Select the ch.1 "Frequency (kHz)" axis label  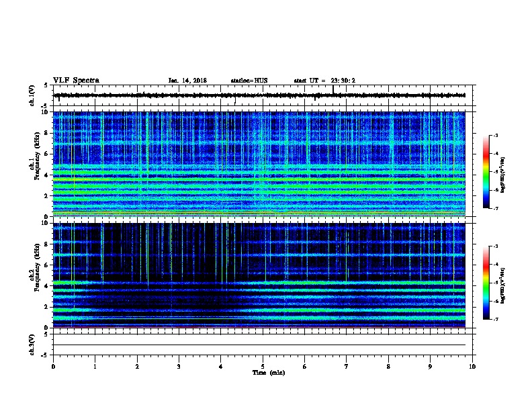tap(37, 156)
